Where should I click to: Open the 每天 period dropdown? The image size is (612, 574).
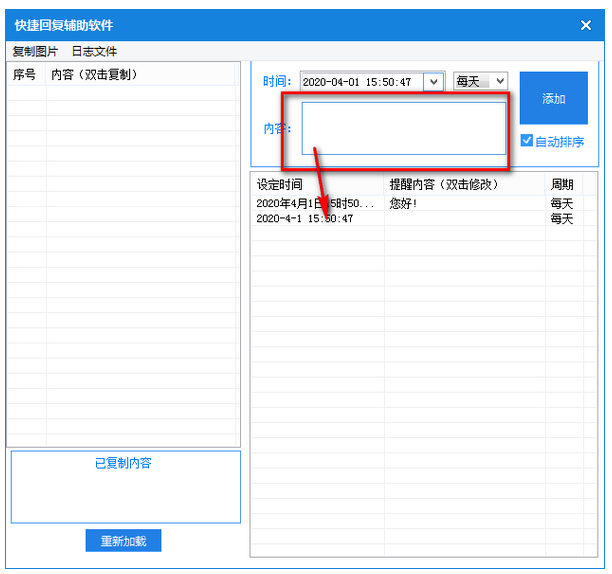[x=480, y=81]
